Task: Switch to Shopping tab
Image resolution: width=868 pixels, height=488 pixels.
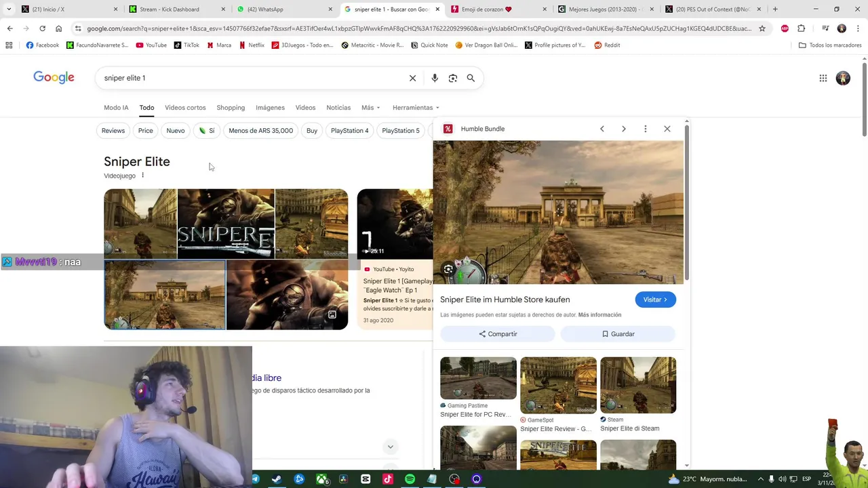Action: pos(231,108)
